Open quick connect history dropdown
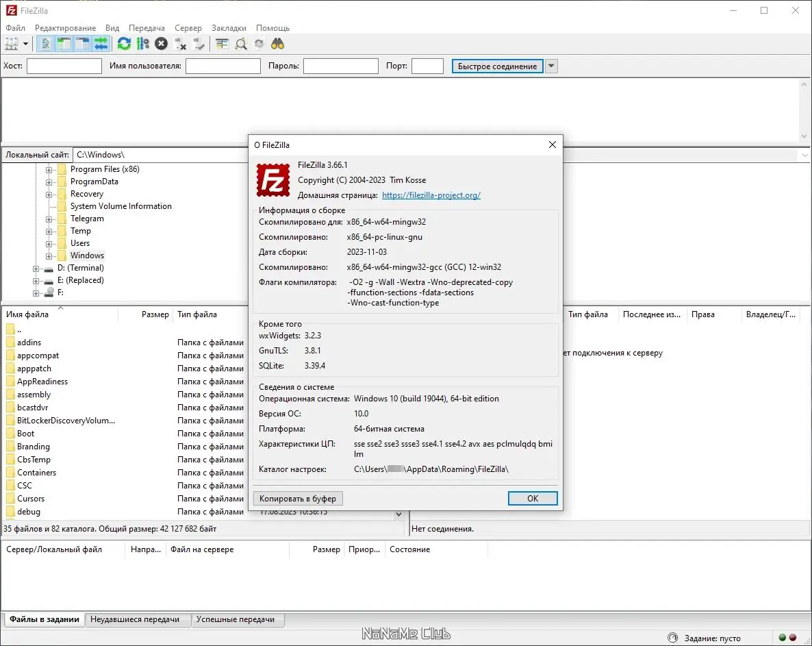 coord(551,66)
